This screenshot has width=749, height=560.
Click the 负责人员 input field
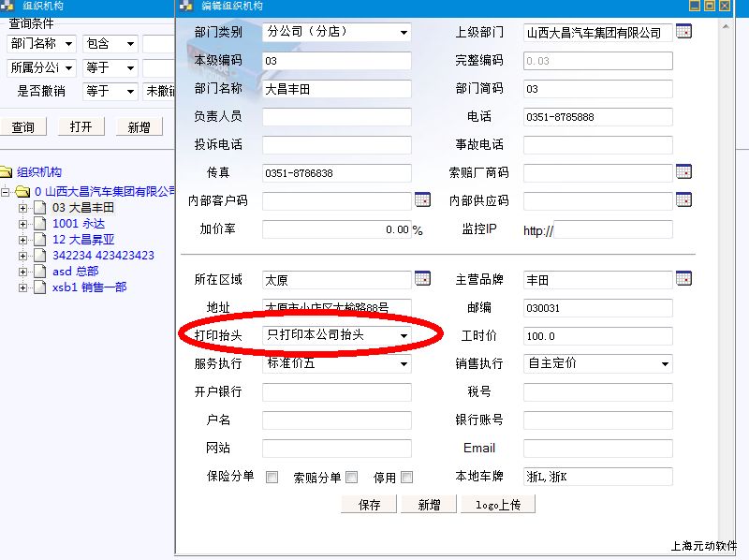pos(336,117)
